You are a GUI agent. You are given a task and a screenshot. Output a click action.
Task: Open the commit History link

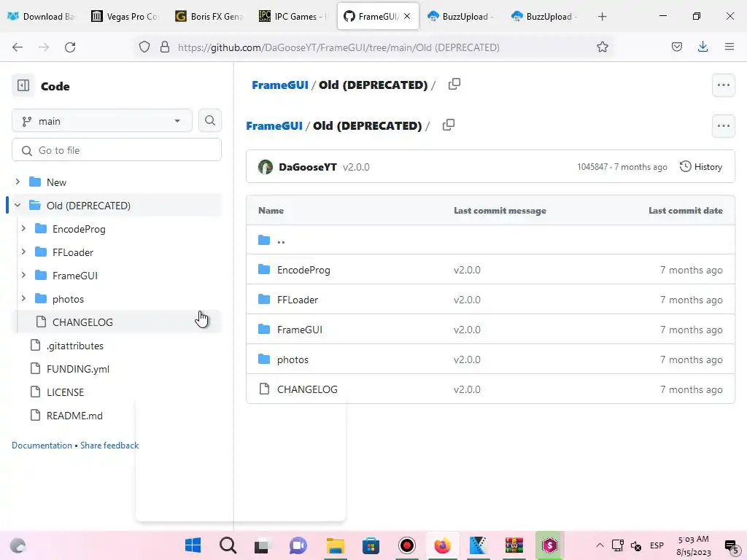coord(701,167)
